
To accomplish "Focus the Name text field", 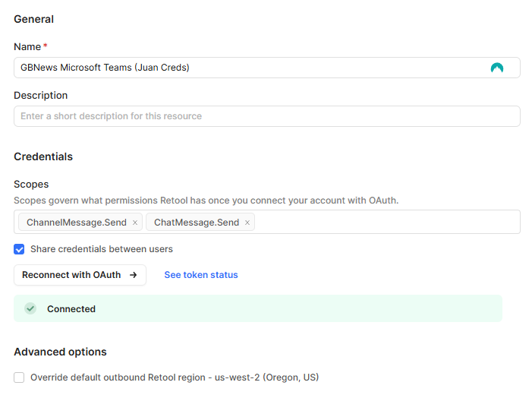I will click(x=266, y=68).
